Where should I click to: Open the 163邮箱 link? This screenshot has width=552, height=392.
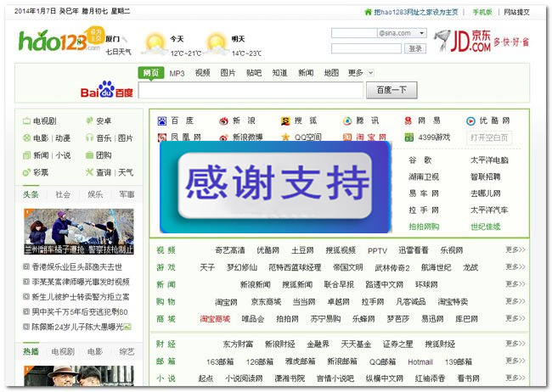pyautogui.click(x=220, y=361)
